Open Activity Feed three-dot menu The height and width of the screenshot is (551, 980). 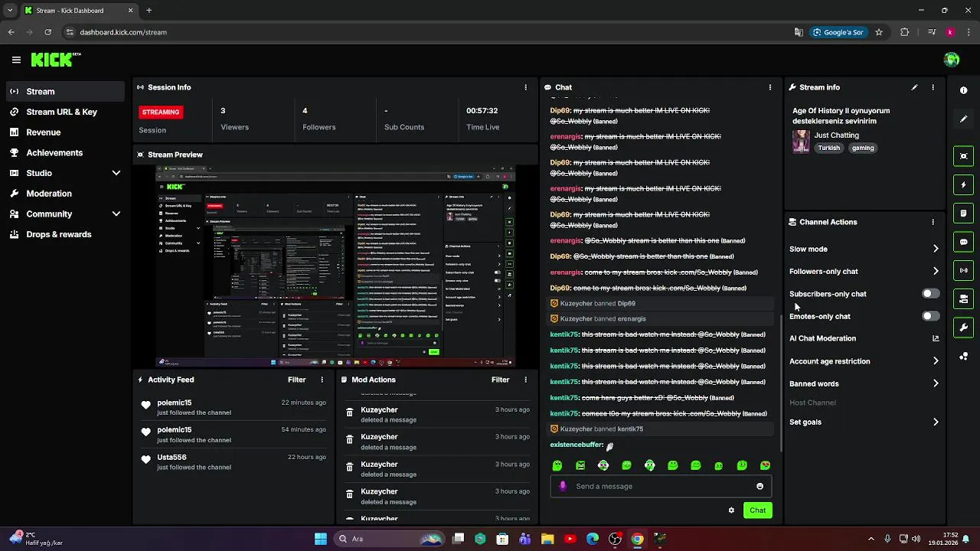pyautogui.click(x=322, y=380)
